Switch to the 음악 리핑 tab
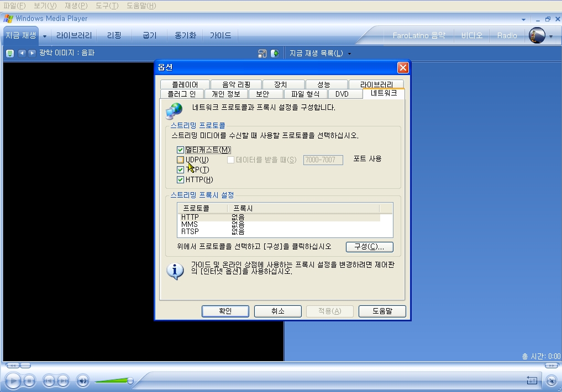 236,84
